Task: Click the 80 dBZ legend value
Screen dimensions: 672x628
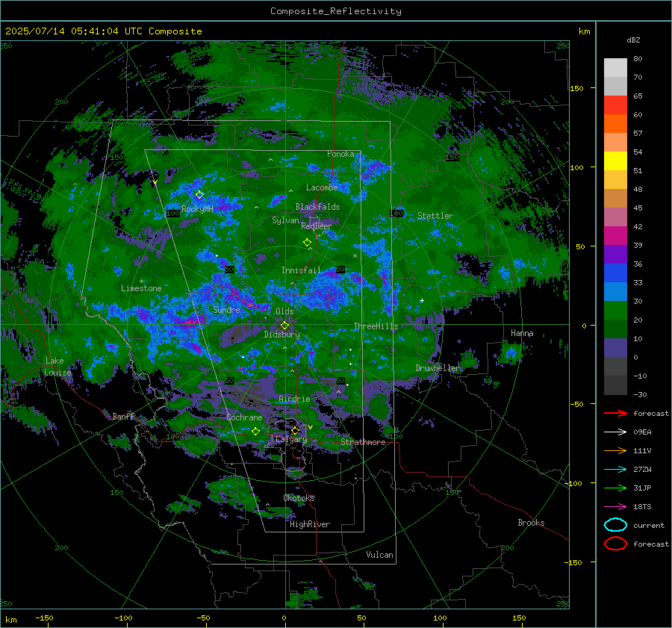Action: tap(638, 59)
